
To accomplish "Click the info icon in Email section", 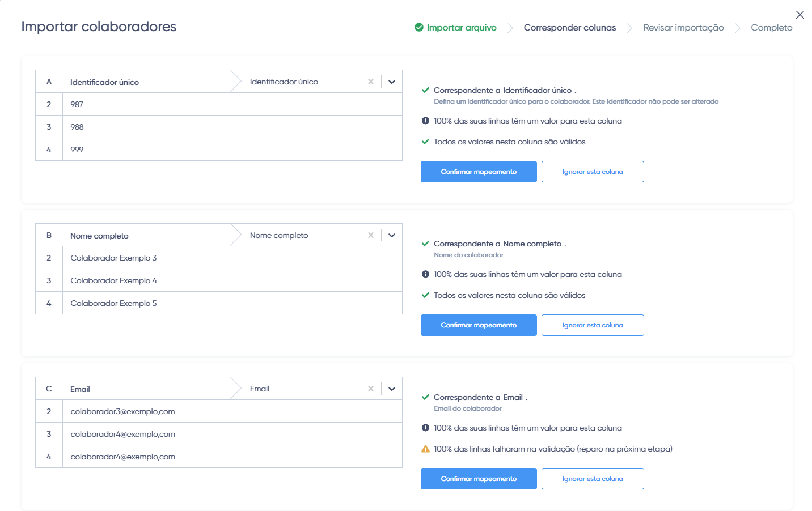I will point(425,428).
